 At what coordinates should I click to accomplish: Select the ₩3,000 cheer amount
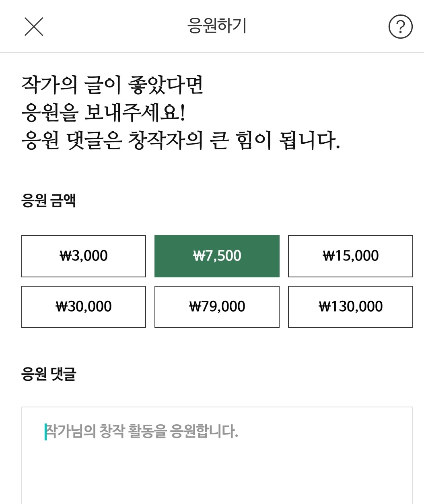tap(84, 256)
